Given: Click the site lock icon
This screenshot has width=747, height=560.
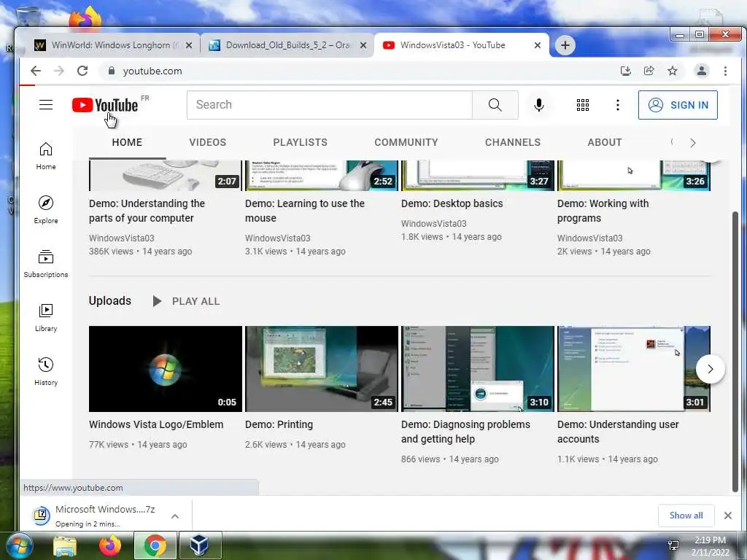Looking at the screenshot, I should point(112,71).
